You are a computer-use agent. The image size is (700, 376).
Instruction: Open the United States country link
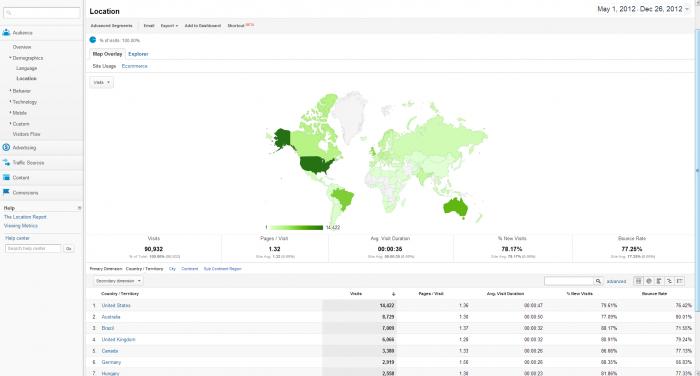click(x=116, y=305)
